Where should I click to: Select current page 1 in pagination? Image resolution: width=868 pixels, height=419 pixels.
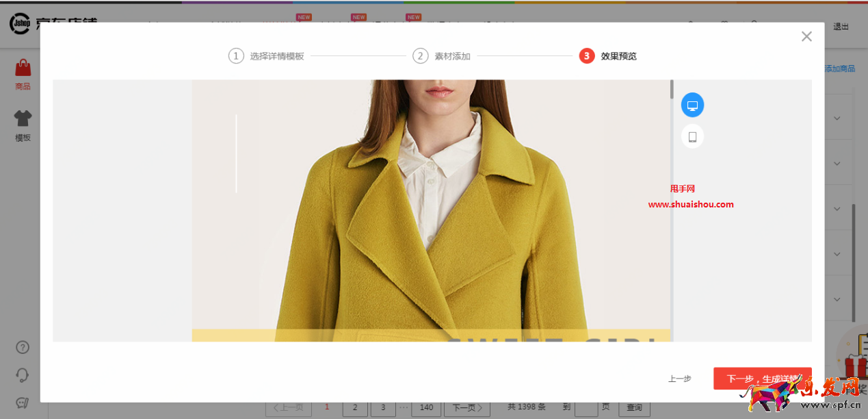(x=327, y=407)
